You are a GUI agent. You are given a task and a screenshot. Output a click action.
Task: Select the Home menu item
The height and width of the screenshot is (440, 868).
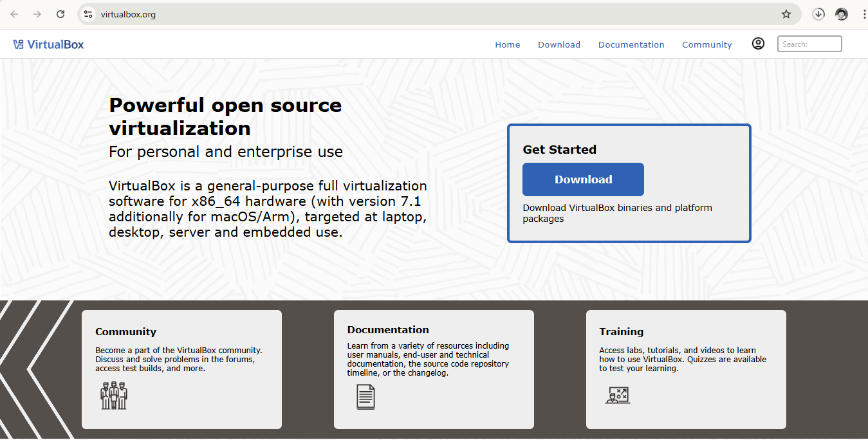pyautogui.click(x=507, y=44)
